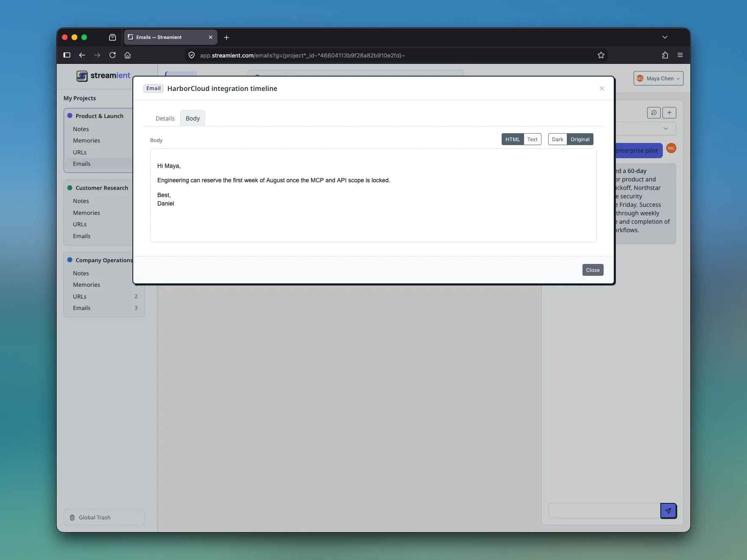The height and width of the screenshot is (560, 747).
Task: Click the chat message input field
Action: tap(604, 511)
